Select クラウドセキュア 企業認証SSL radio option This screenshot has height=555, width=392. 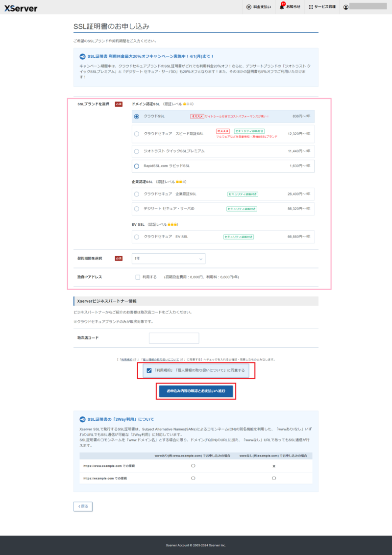[137, 194]
